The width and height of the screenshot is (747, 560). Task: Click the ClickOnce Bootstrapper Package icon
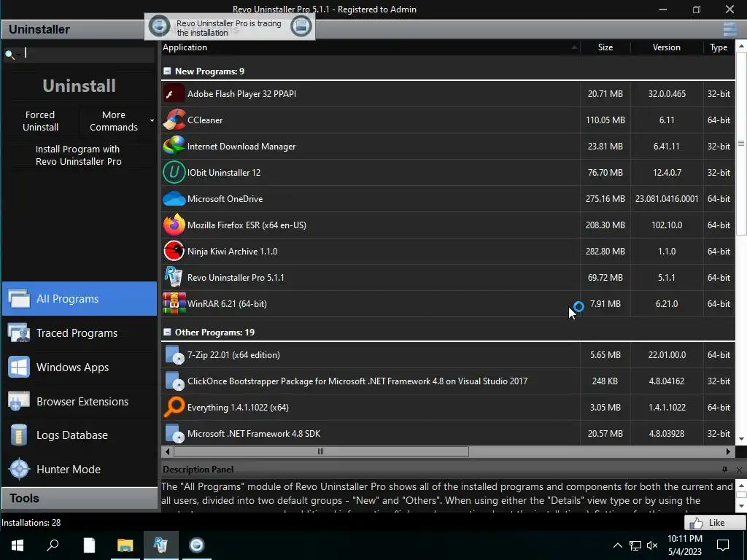pos(174,381)
